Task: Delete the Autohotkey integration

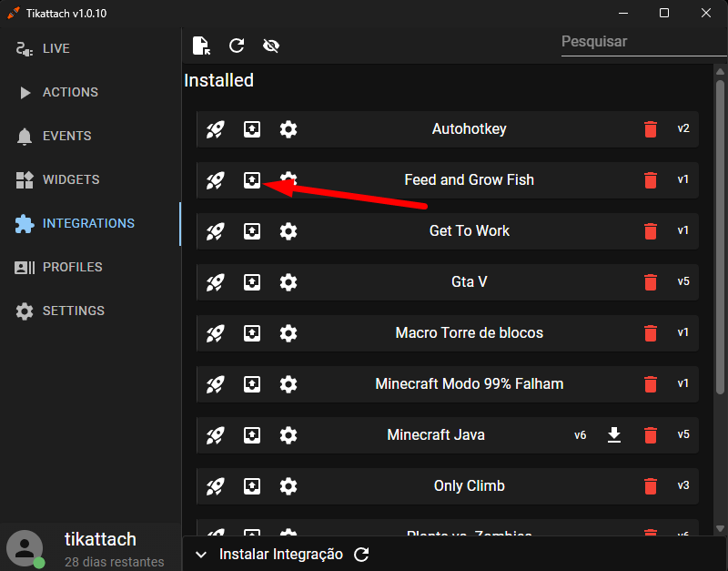Action: click(651, 129)
